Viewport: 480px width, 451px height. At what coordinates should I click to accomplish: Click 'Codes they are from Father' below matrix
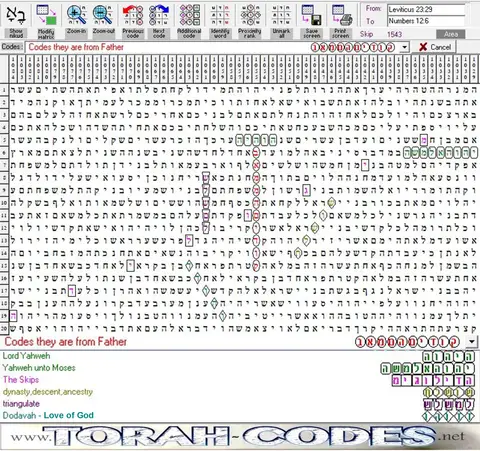coord(66,342)
